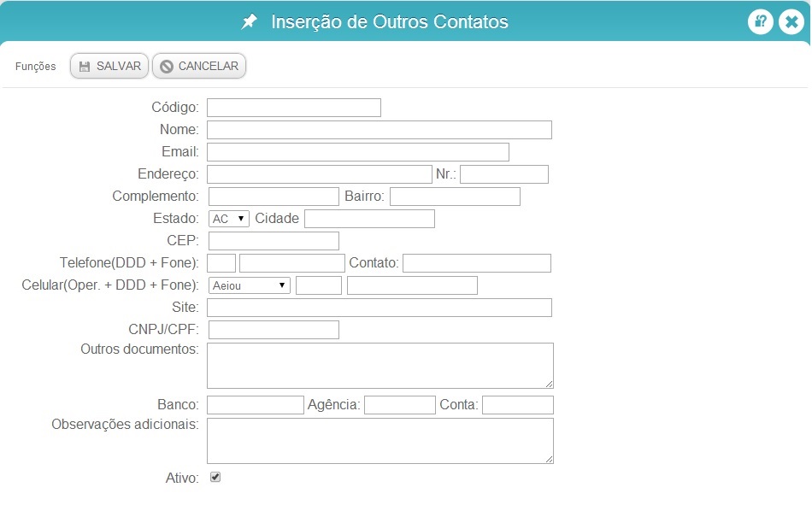Click the Código input field
Screen dimensions: 812x505
[x=294, y=108]
